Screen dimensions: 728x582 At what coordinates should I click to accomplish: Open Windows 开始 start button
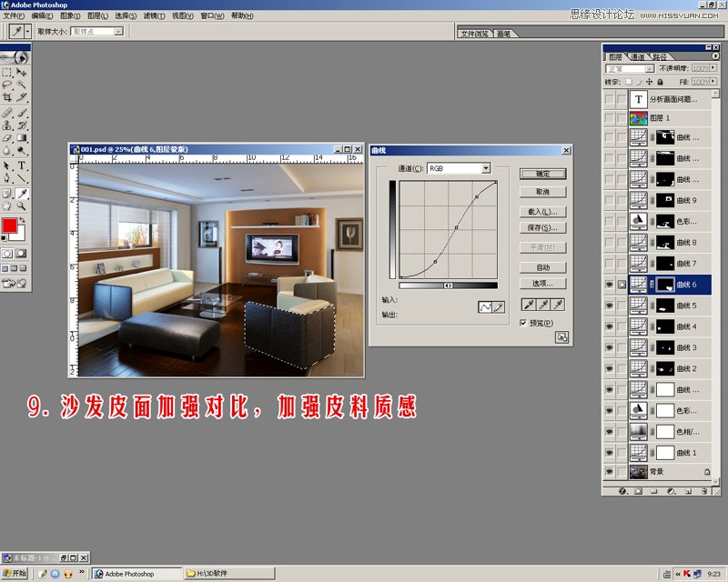(x=15, y=574)
